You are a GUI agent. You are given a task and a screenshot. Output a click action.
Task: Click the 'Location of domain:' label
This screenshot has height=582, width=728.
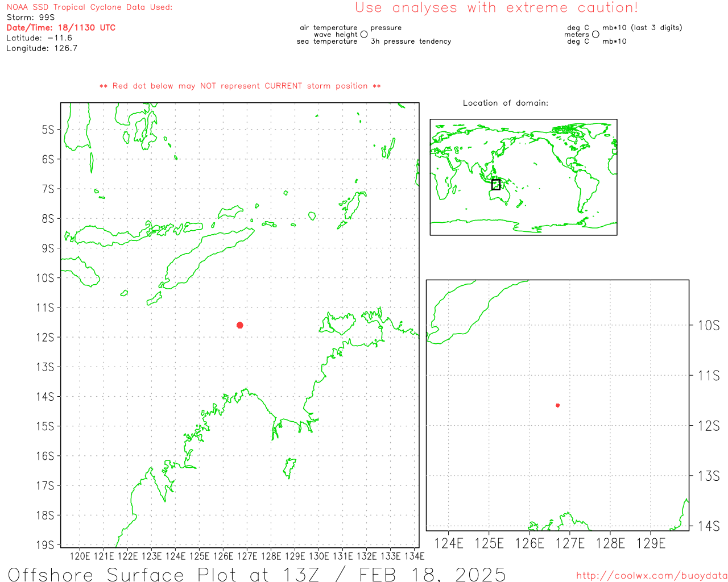click(x=506, y=103)
